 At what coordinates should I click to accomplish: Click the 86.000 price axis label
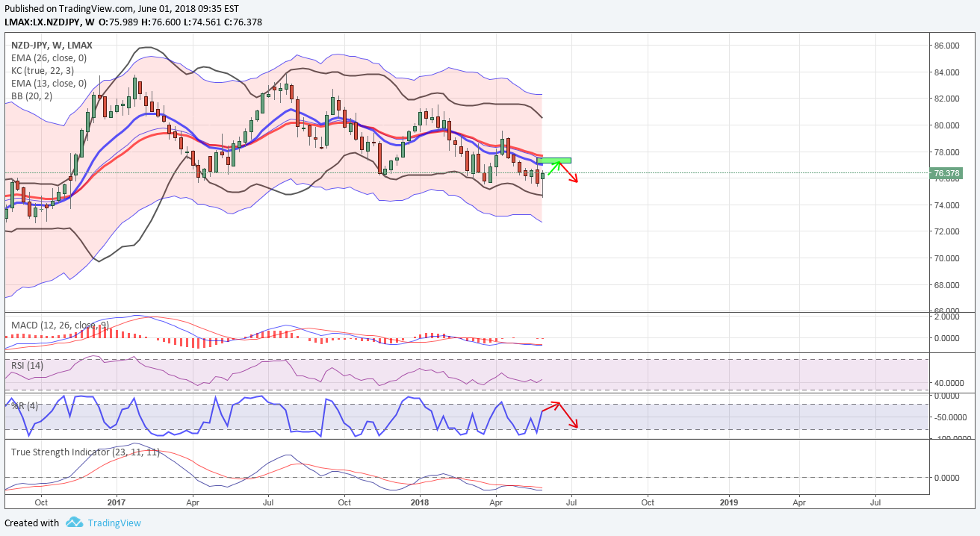[x=946, y=46]
